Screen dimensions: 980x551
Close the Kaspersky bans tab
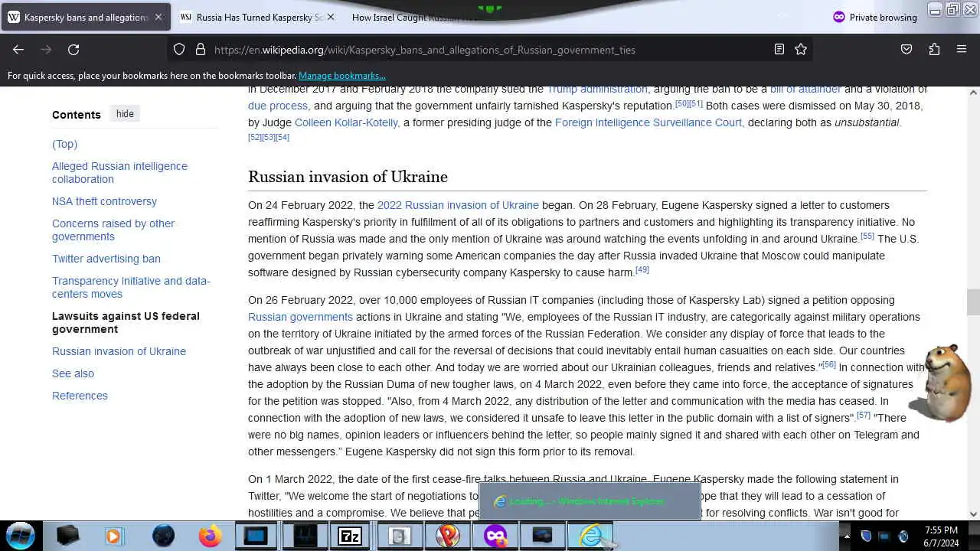click(x=158, y=17)
